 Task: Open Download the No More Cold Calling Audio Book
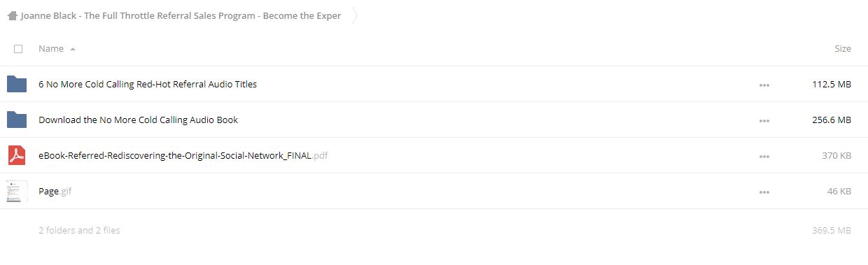click(x=138, y=120)
